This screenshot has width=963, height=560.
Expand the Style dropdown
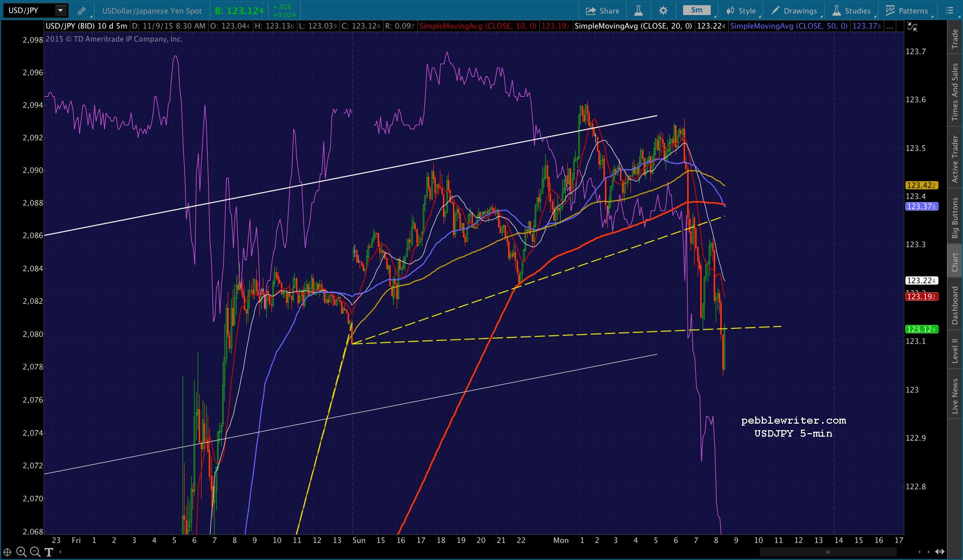(x=741, y=11)
